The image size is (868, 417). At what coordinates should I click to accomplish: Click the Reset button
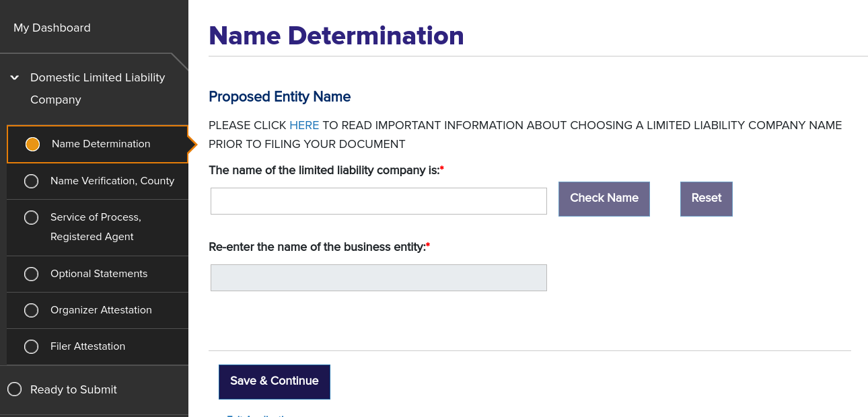pyautogui.click(x=706, y=198)
